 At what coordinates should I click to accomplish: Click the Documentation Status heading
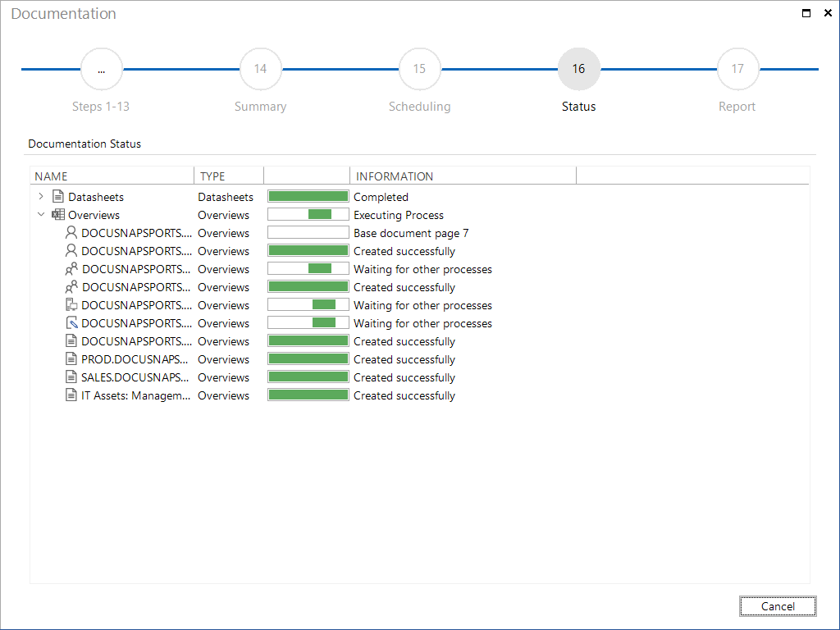click(84, 144)
